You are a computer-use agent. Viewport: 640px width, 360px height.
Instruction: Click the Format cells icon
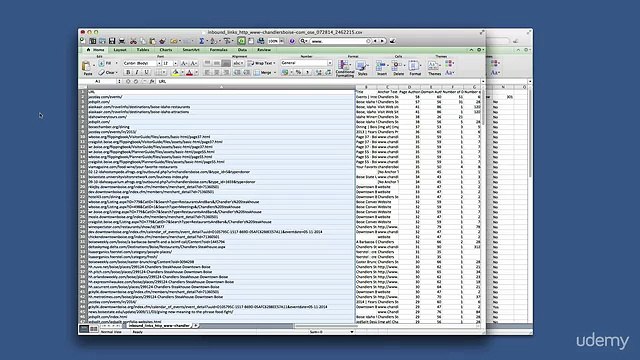tap(413, 65)
